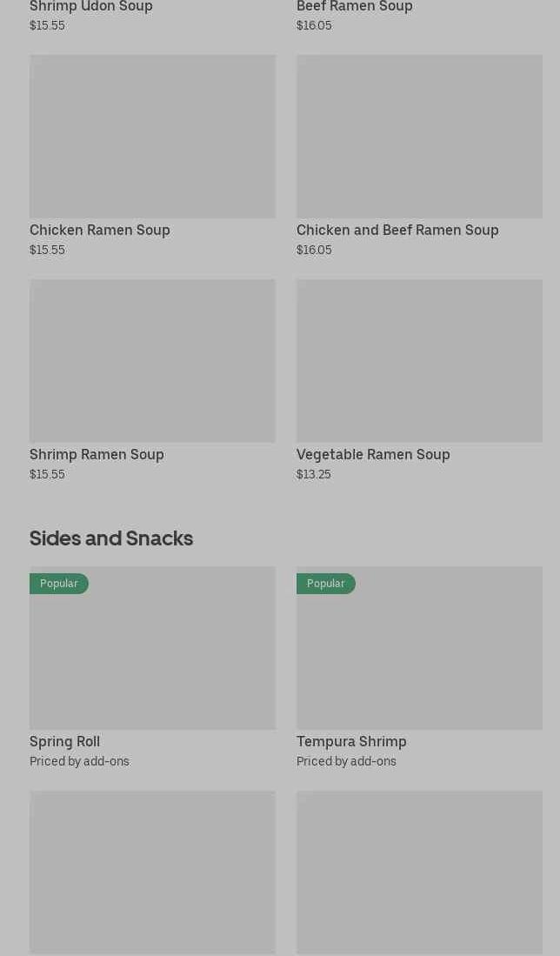Click the Popular badge on Tempura Shrimp
The height and width of the screenshot is (956, 560).
point(326,584)
